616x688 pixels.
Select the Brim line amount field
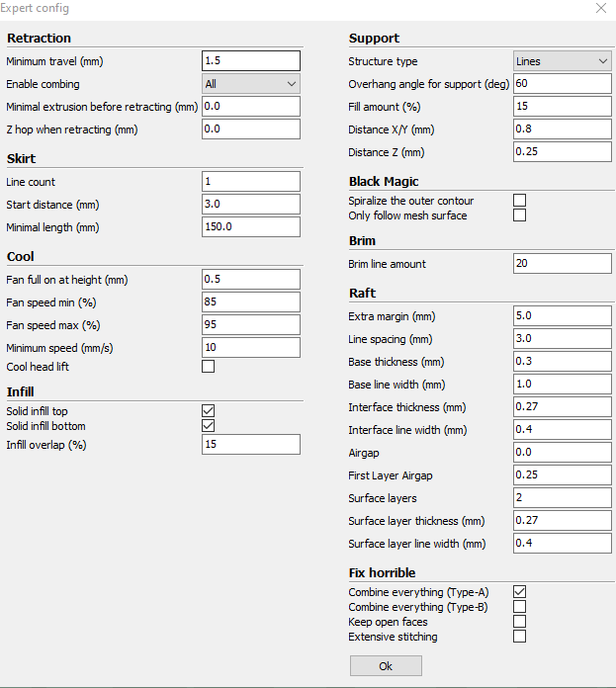(563, 264)
